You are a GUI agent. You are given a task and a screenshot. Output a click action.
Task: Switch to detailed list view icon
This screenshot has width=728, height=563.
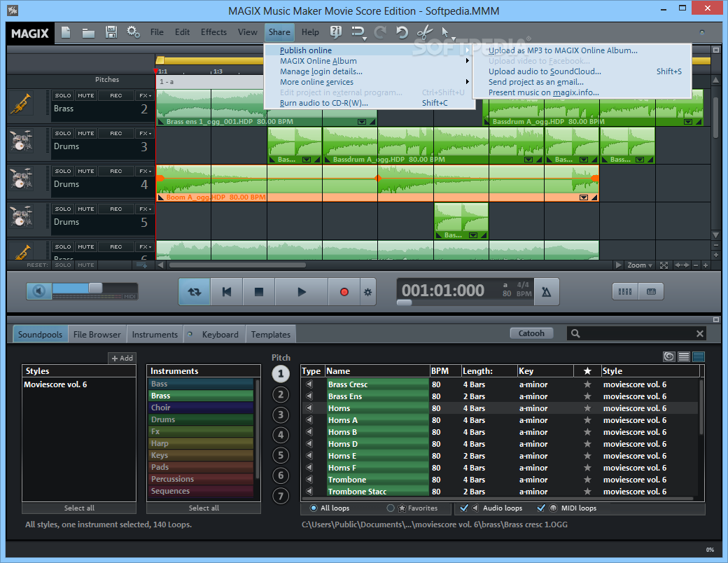(699, 356)
